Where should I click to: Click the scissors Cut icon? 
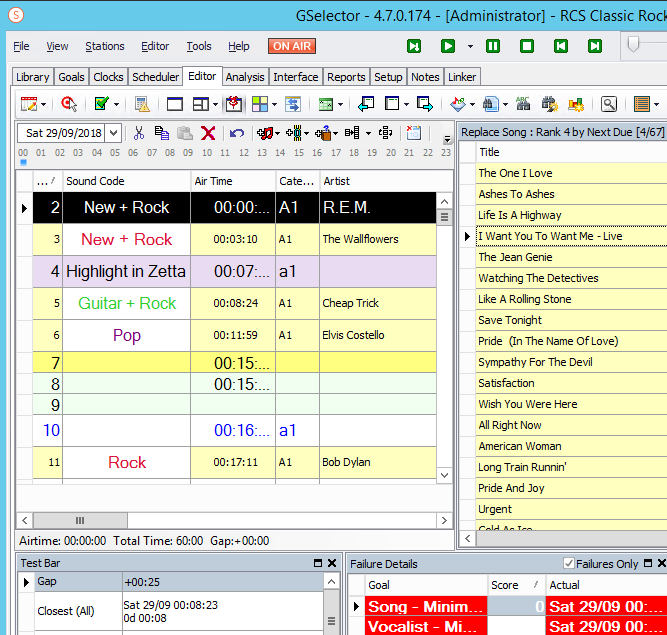pyautogui.click(x=139, y=133)
